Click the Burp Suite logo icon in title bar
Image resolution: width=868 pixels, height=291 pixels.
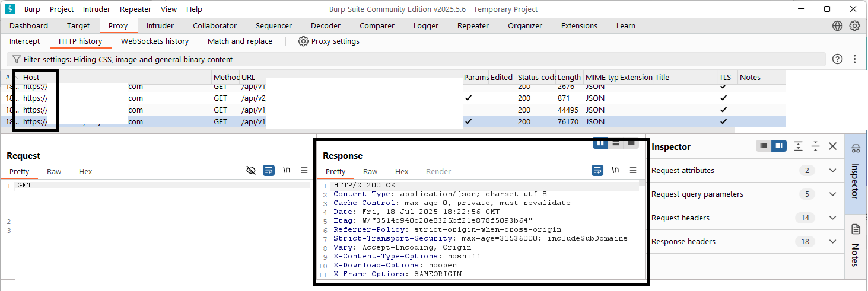point(10,9)
